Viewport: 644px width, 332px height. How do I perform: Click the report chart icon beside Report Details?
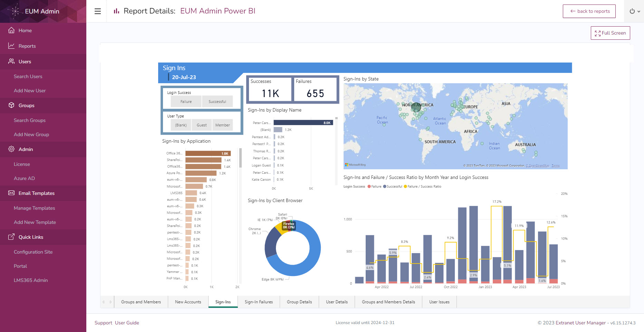(x=116, y=11)
